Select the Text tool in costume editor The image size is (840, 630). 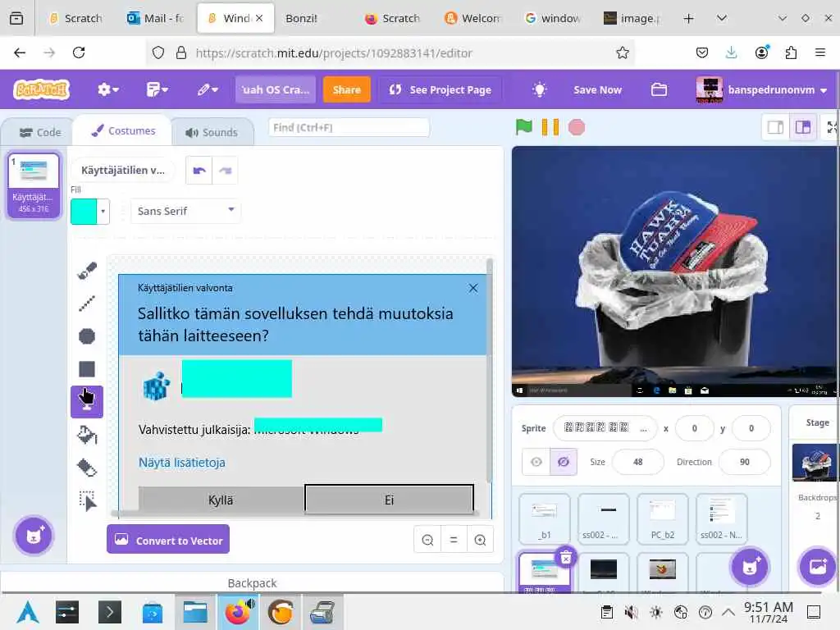click(87, 402)
